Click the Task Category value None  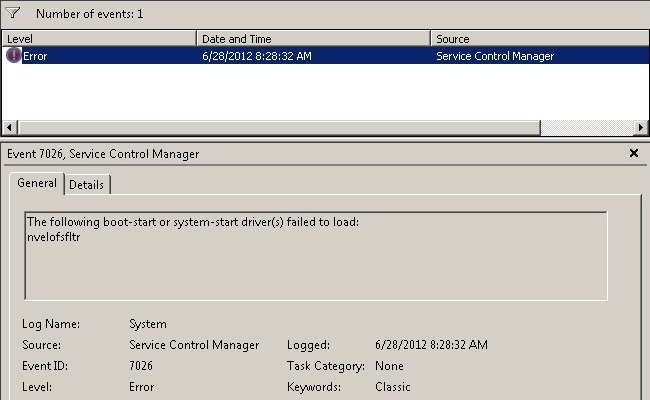tap(389, 366)
